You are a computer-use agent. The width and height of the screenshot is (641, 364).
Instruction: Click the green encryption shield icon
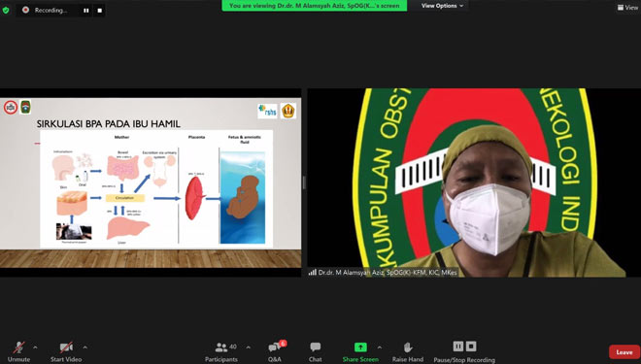[6, 11]
